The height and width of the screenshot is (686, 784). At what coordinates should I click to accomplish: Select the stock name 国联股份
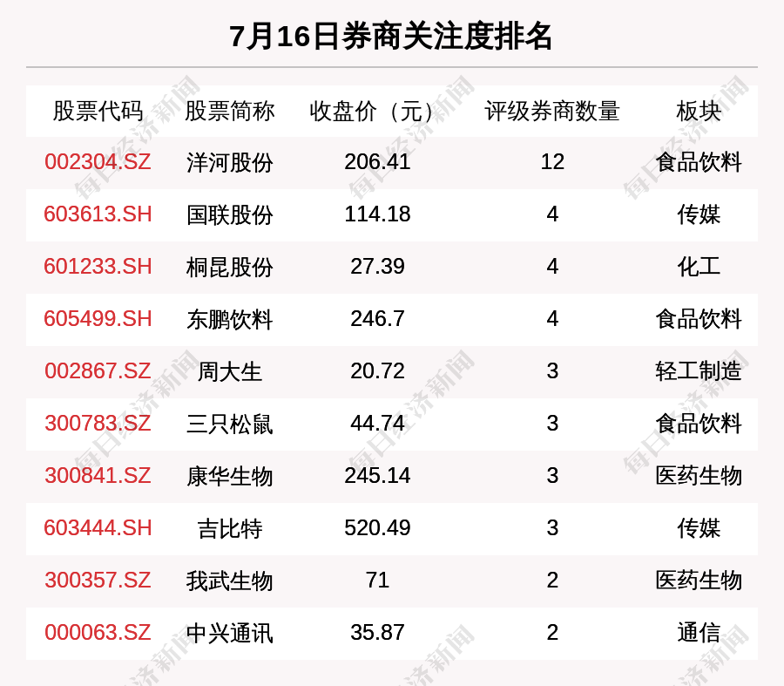click(x=229, y=214)
